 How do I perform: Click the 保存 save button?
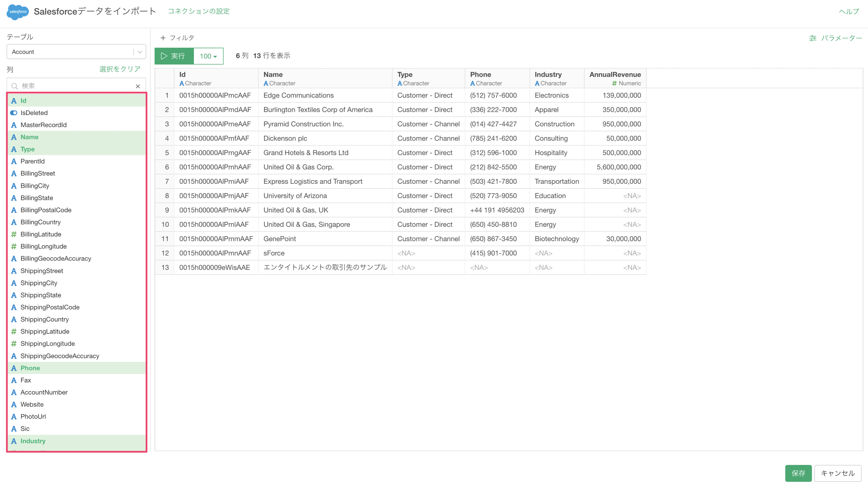coord(798,473)
